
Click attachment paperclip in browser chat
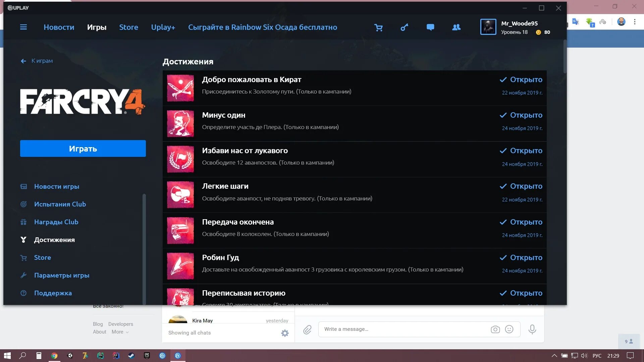pos(307,330)
